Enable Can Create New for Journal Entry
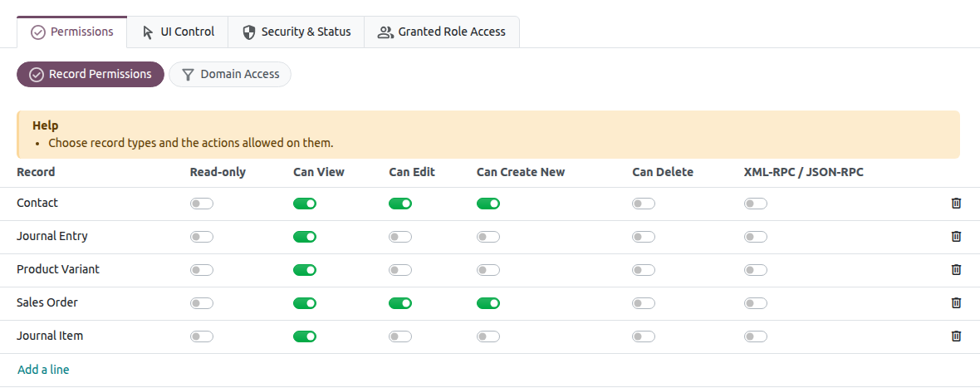The height and width of the screenshot is (388, 980). pos(488,237)
